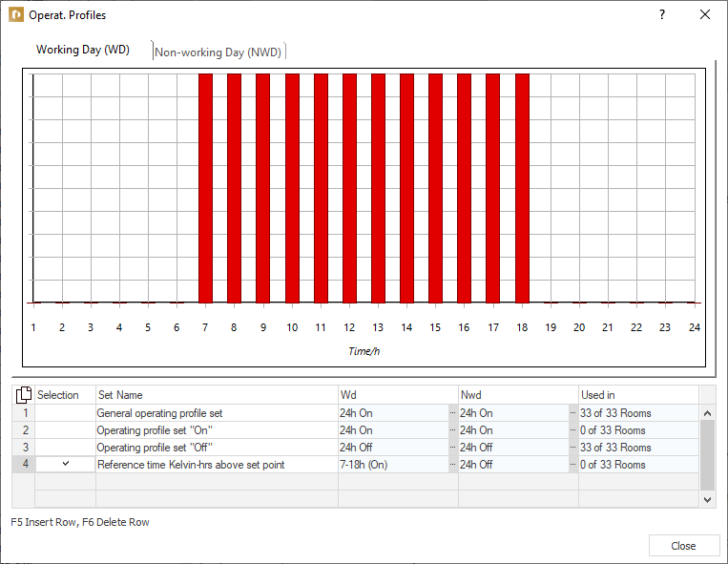Click the red bar at hour 7
The height and width of the screenshot is (564, 728).
click(x=205, y=188)
